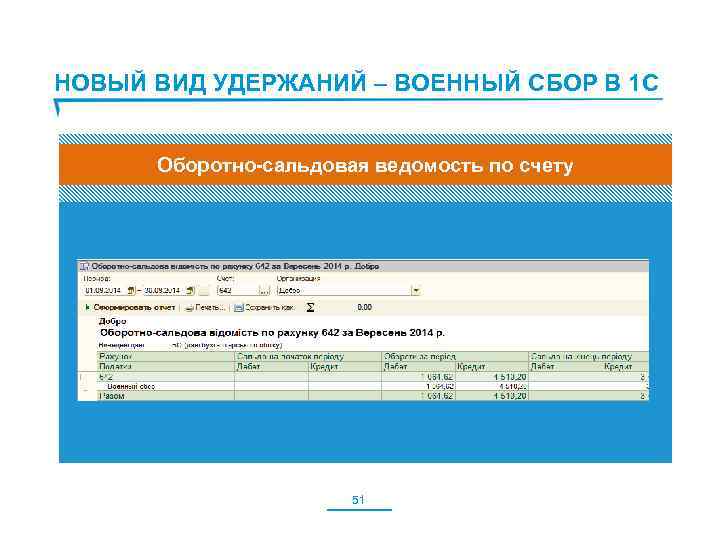720x540 pixels.
Task: Open calendar for start date 01.09.2014
Action: [131, 291]
